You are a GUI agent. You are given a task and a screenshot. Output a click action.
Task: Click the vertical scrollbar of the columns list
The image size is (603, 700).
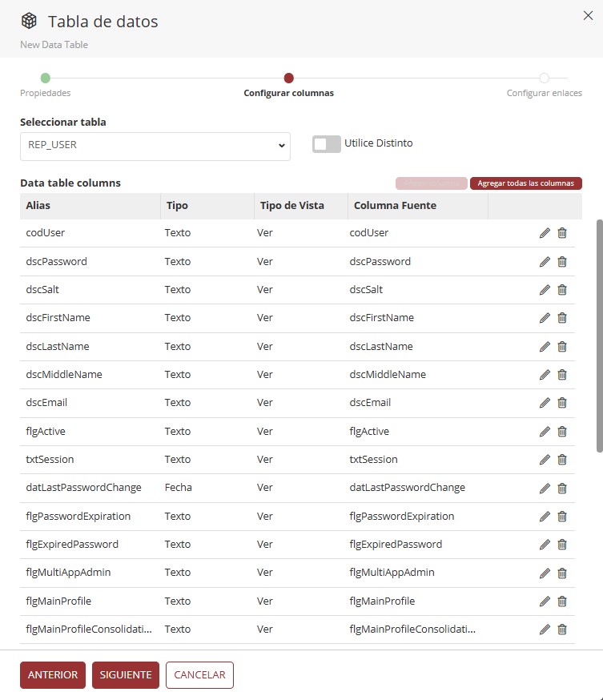[599, 336]
